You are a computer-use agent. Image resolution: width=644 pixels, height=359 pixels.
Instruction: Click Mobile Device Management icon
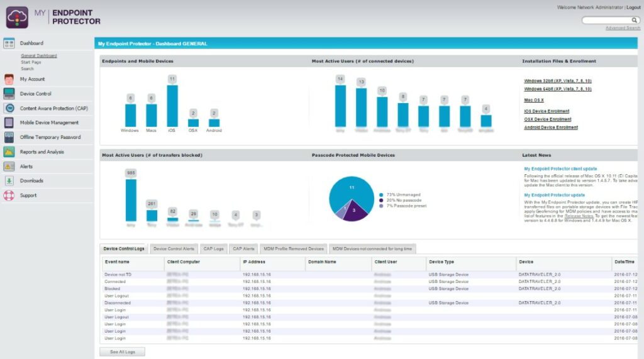point(9,123)
